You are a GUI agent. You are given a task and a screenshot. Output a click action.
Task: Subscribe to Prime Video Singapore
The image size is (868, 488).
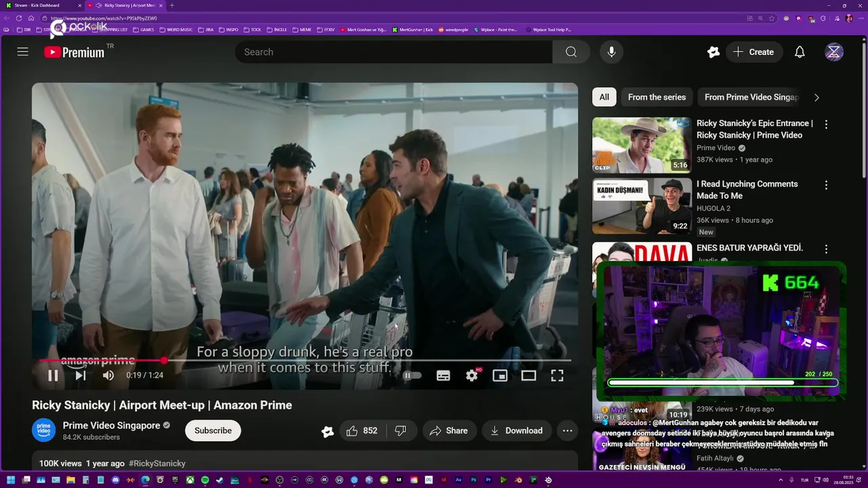coord(213,430)
